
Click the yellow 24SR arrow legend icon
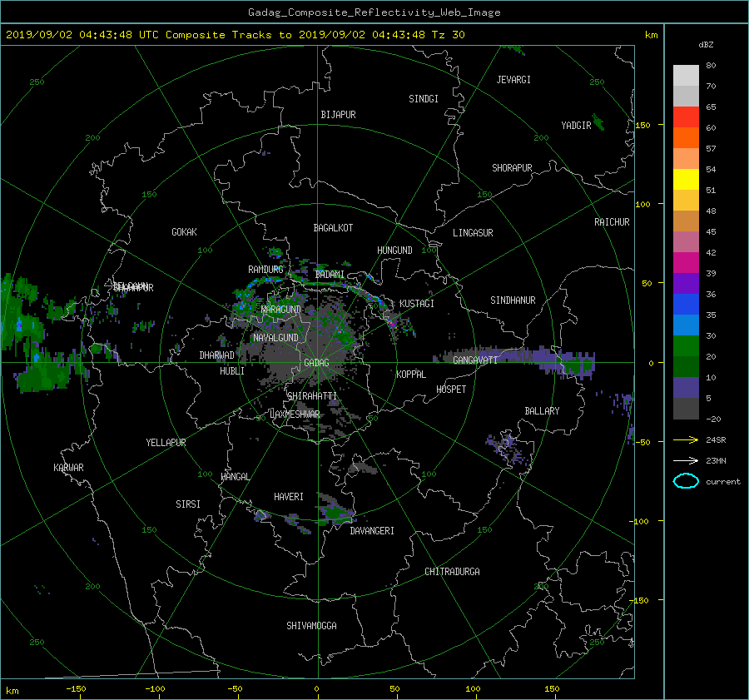point(686,439)
